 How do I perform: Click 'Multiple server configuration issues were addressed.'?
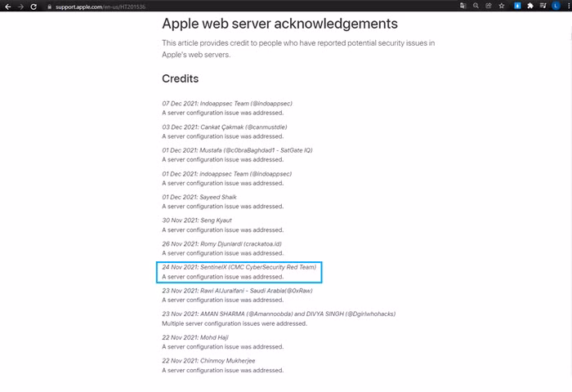235,323
